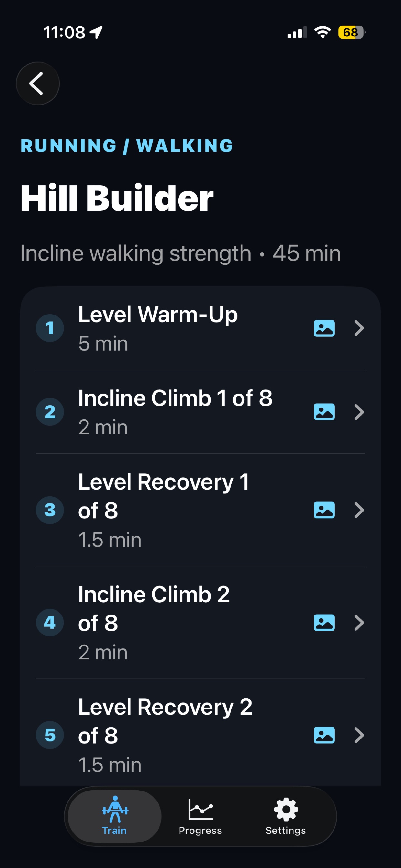Viewport: 401px width, 868px height.
Task: Expand Level Recovery 1 of 8 chevron
Action: coord(359,510)
